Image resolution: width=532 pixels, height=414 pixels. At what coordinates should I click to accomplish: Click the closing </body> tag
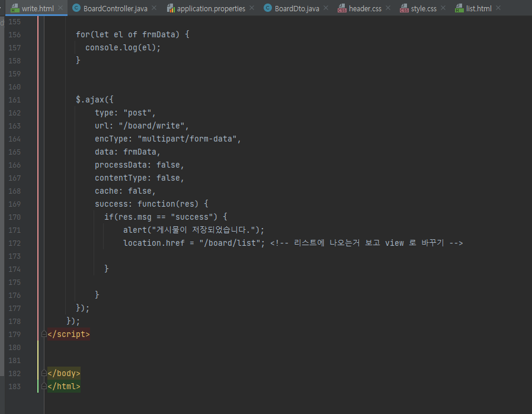tap(64, 373)
